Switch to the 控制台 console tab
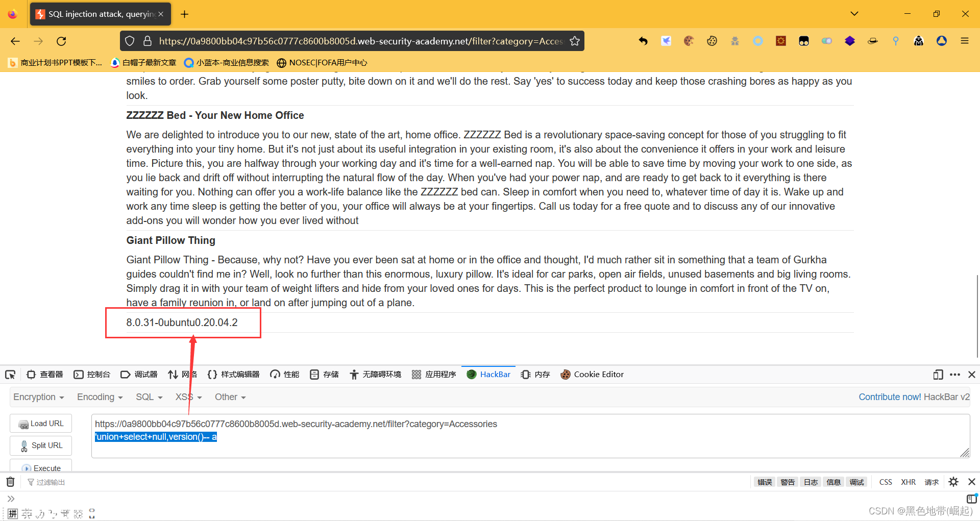This screenshot has width=980, height=521. pos(92,375)
